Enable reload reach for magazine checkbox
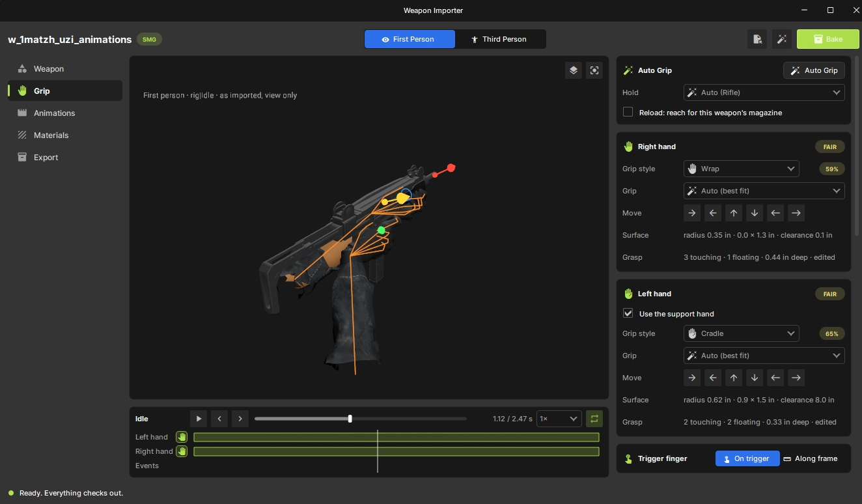The height and width of the screenshot is (504, 862). coord(628,112)
